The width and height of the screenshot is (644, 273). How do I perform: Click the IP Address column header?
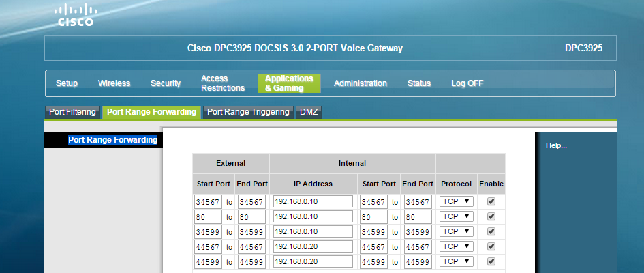313,184
